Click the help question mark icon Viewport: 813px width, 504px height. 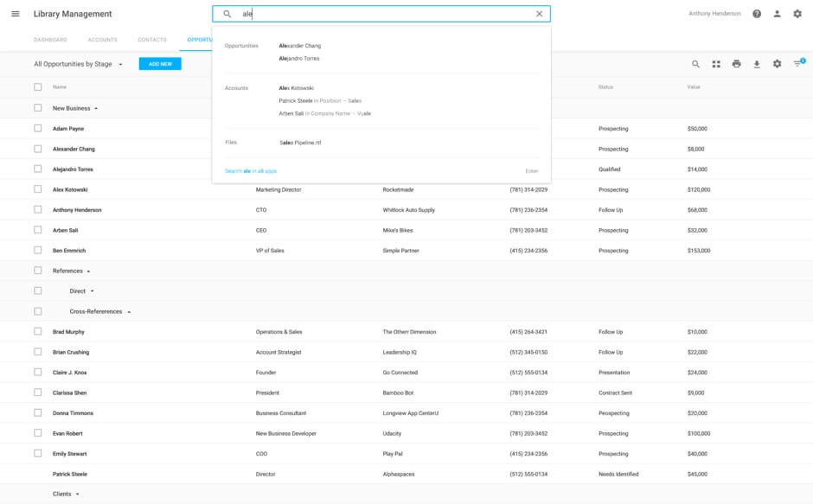tap(757, 14)
